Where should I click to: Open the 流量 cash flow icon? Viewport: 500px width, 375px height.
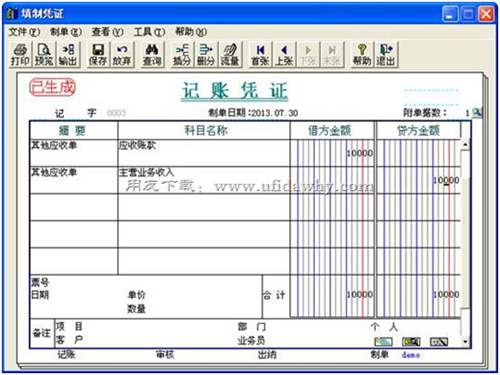coord(230,55)
